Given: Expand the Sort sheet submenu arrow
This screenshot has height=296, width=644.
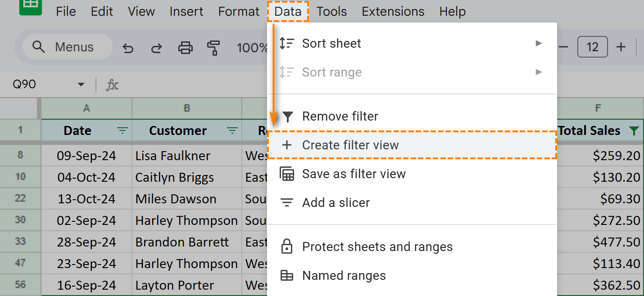Looking at the screenshot, I should coord(539,43).
